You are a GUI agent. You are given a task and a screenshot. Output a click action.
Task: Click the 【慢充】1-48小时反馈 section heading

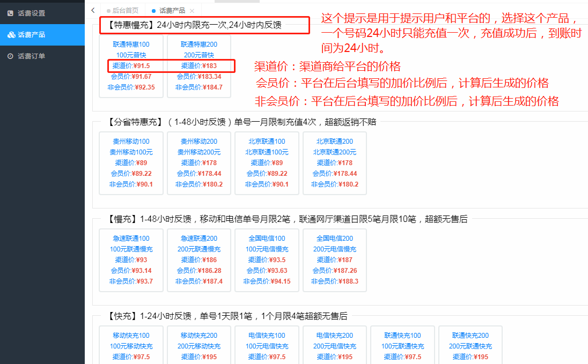point(287,219)
